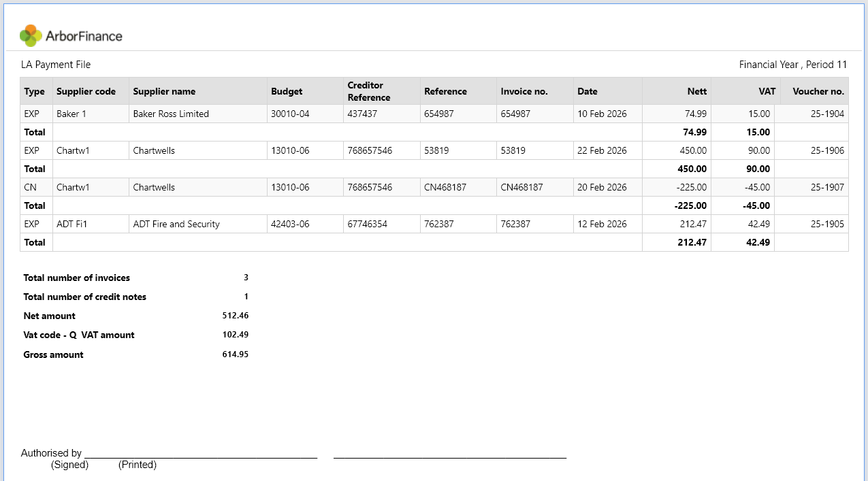Click budget code '30010-04'
This screenshot has height=481, width=868.
pyautogui.click(x=290, y=114)
